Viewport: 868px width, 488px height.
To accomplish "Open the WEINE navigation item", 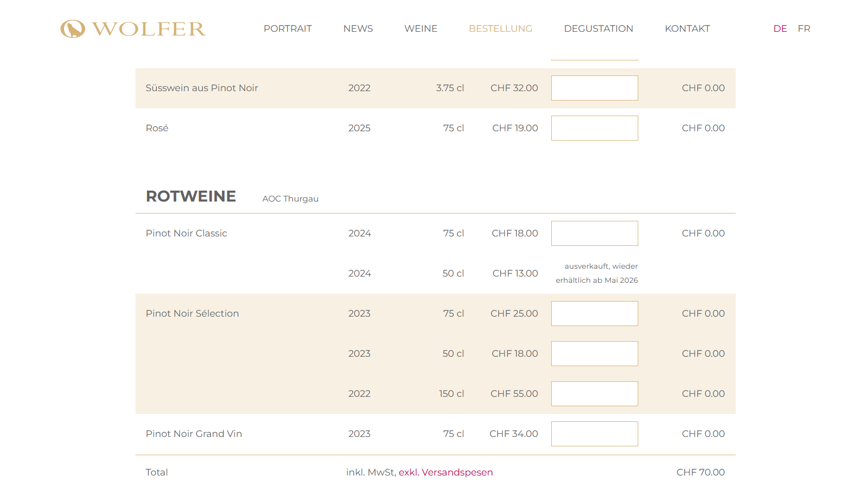I will (x=421, y=29).
